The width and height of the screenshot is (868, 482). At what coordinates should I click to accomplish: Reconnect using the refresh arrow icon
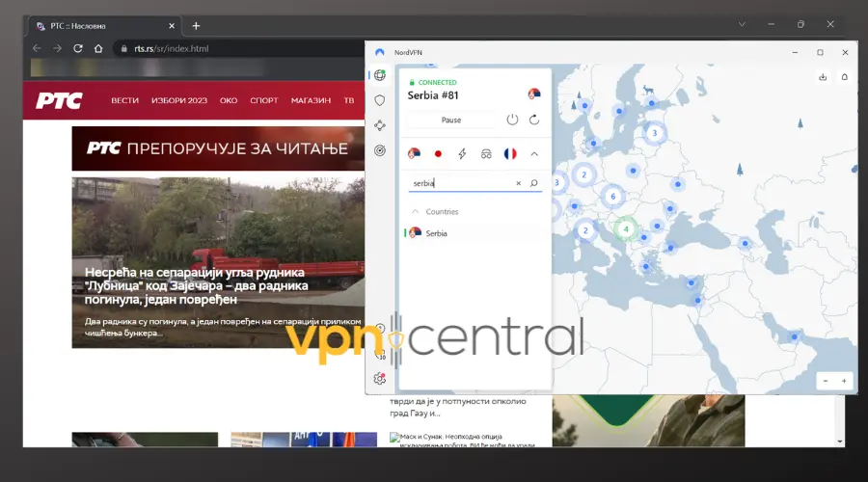(x=534, y=120)
